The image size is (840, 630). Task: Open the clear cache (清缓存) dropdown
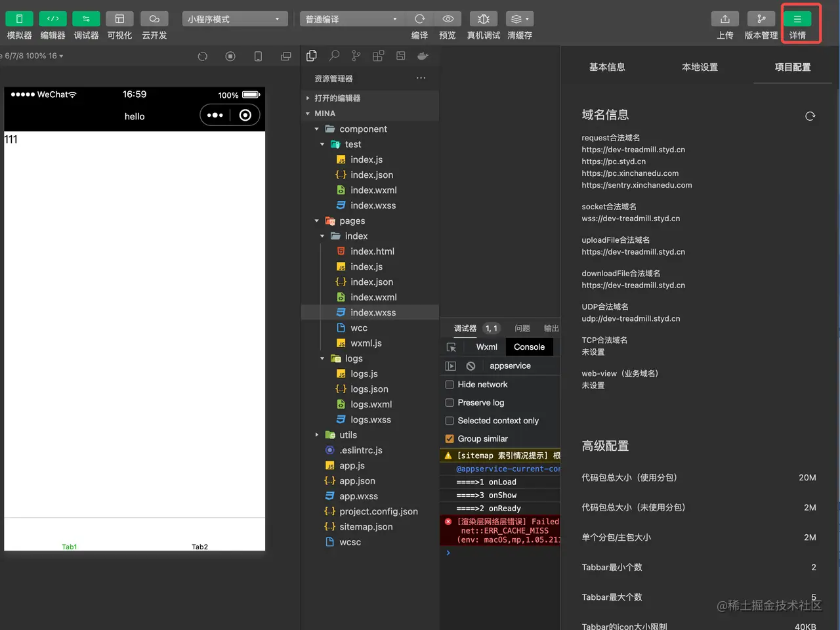[x=520, y=19]
